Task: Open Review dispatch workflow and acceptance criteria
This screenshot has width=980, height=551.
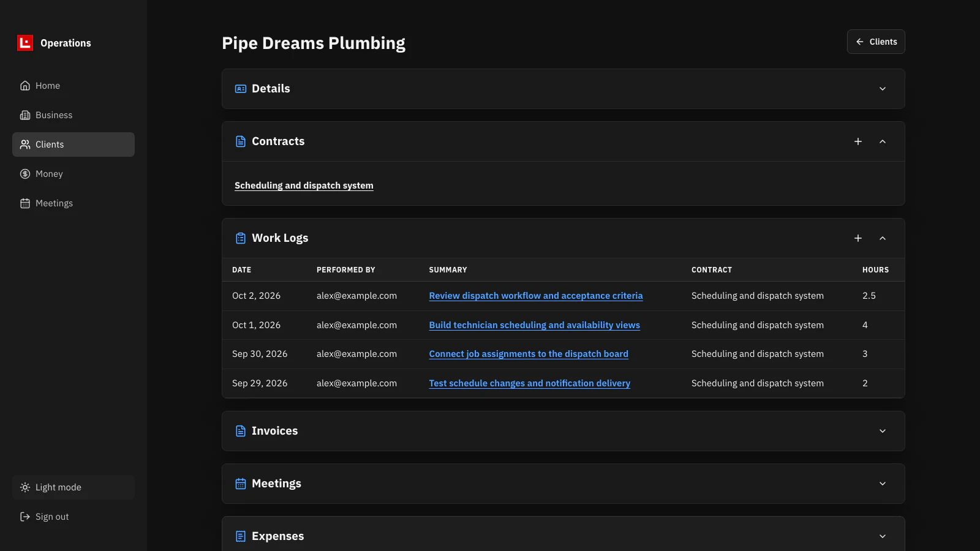Action: tap(536, 296)
